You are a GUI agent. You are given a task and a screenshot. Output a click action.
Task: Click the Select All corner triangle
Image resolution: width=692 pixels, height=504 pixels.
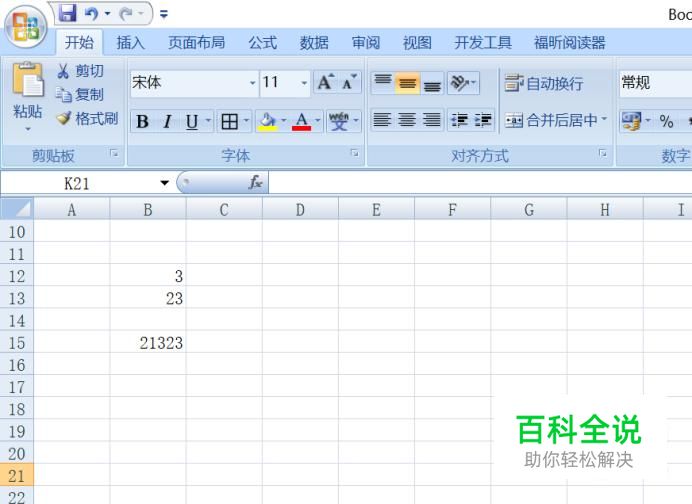(x=18, y=209)
